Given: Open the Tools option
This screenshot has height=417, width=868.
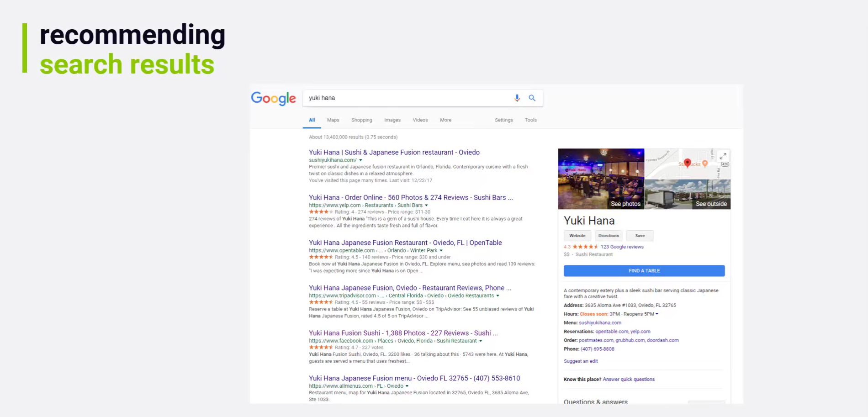Looking at the screenshot, I should [530, 120].
